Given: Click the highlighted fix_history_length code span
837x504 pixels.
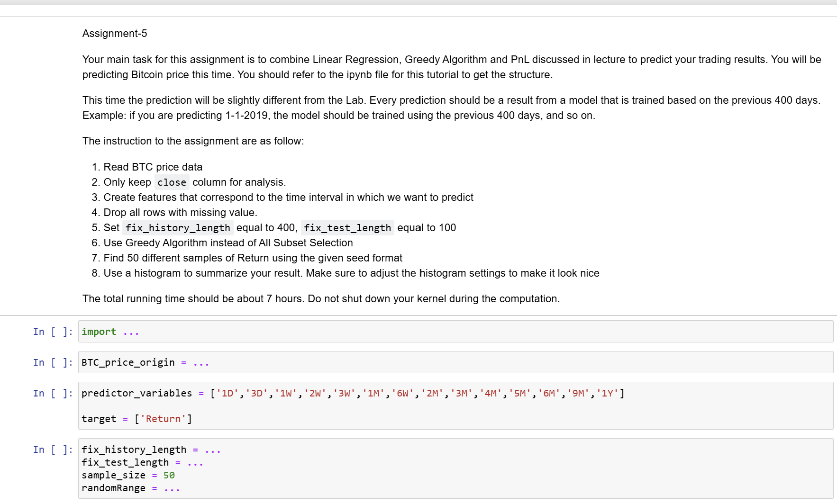Looking at the screenshot, I should tap(178, 228).
